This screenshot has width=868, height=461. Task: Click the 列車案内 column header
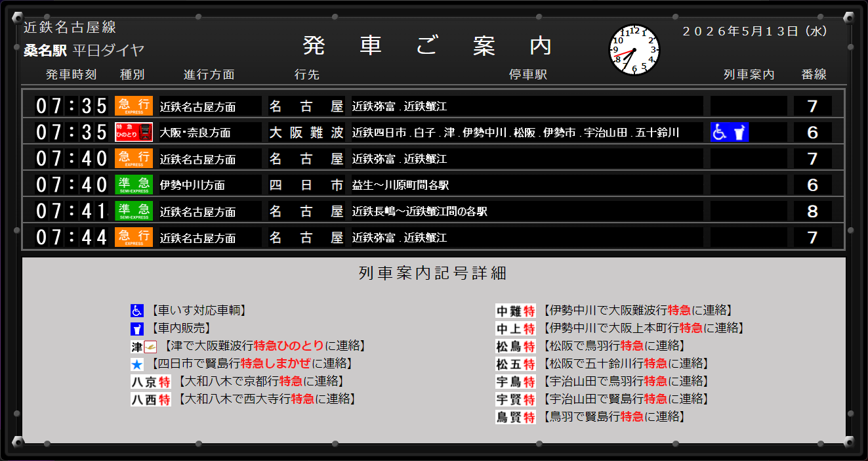pyautogui.click(x=749, y=75)
